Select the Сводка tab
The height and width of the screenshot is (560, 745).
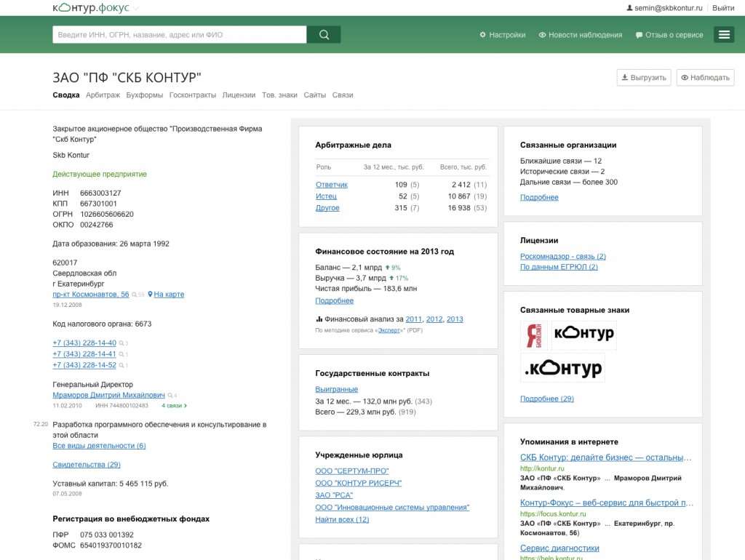coord(66,95)
